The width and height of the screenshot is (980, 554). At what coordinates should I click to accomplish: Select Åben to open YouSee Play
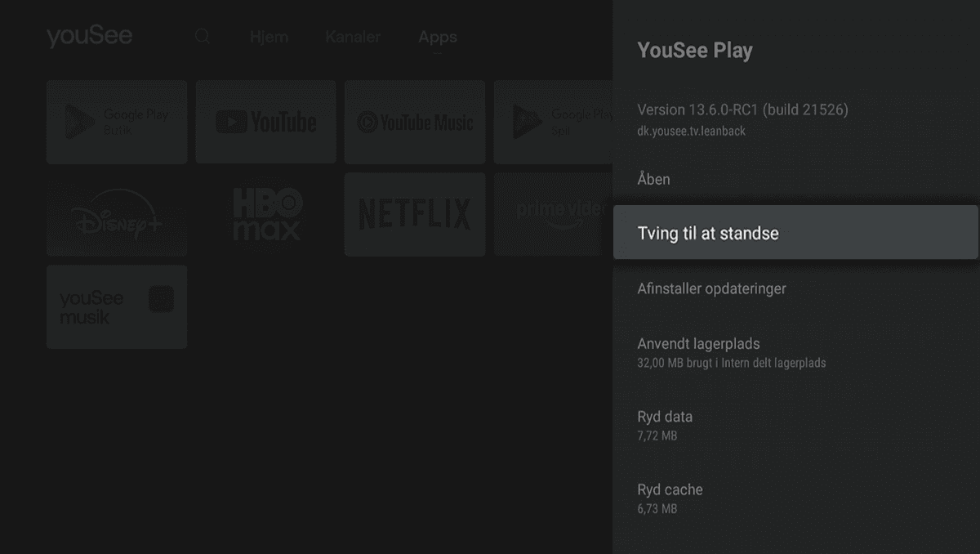[653, 179]
